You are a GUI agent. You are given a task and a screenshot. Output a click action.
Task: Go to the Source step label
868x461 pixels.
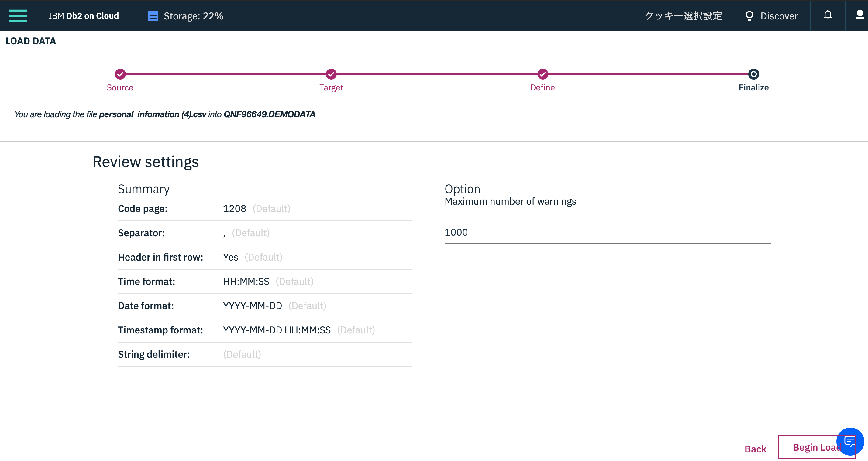[x=120, y=87]
